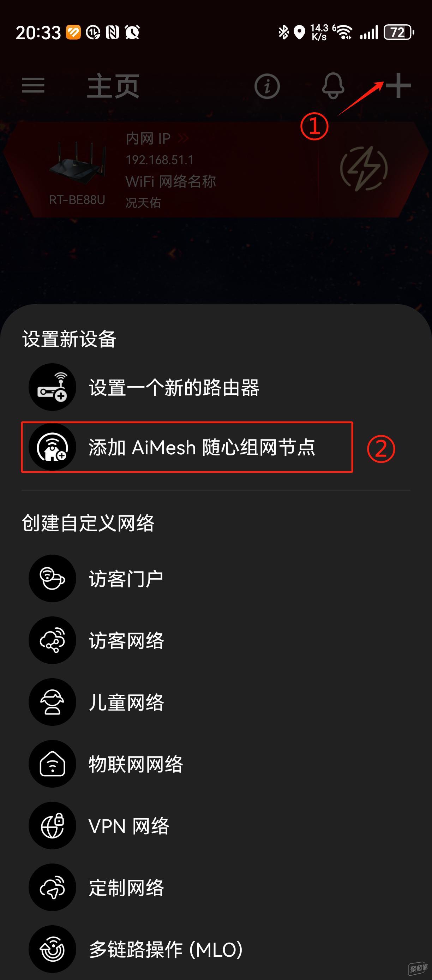Tap the lightning bolt boost icon
432x980 pixels.
pos(364,168)
